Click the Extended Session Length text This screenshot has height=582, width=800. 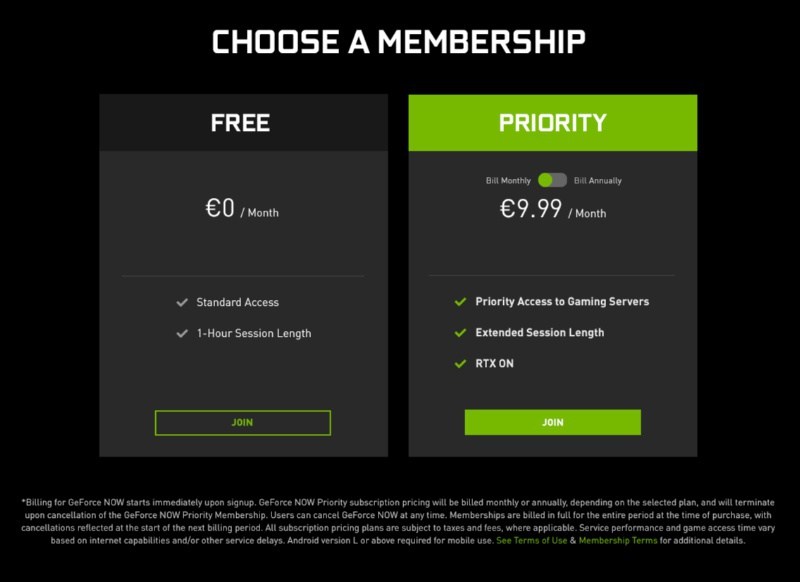click(539, 332)
